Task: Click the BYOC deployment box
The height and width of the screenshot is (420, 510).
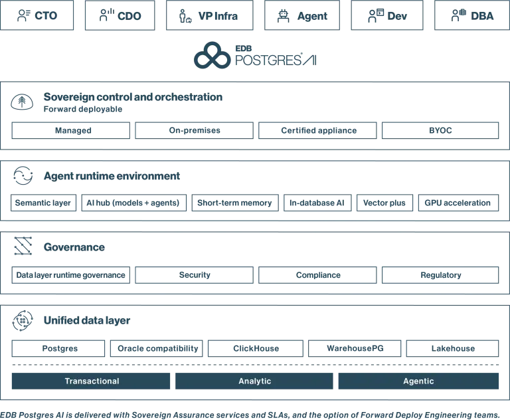Action: (440, 130)
